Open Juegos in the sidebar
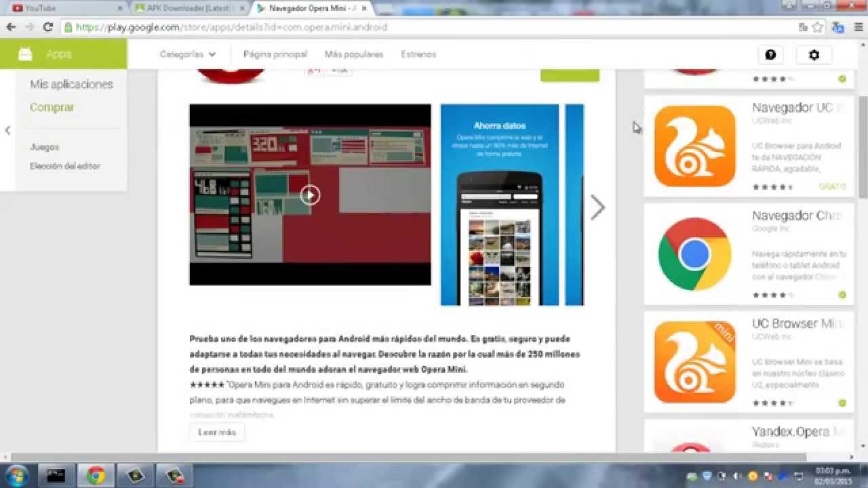Screen dimensions: 868x488 click(44, 147)
